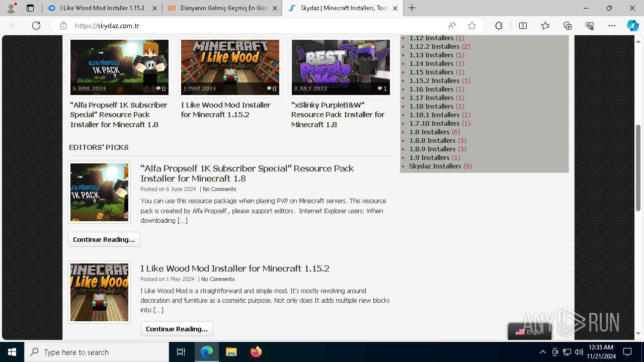This screenshot has height=362, width=644.
Task: Switch to the Dünyanın Gelmiş Geçmiş tab
Action: [221, 8]
